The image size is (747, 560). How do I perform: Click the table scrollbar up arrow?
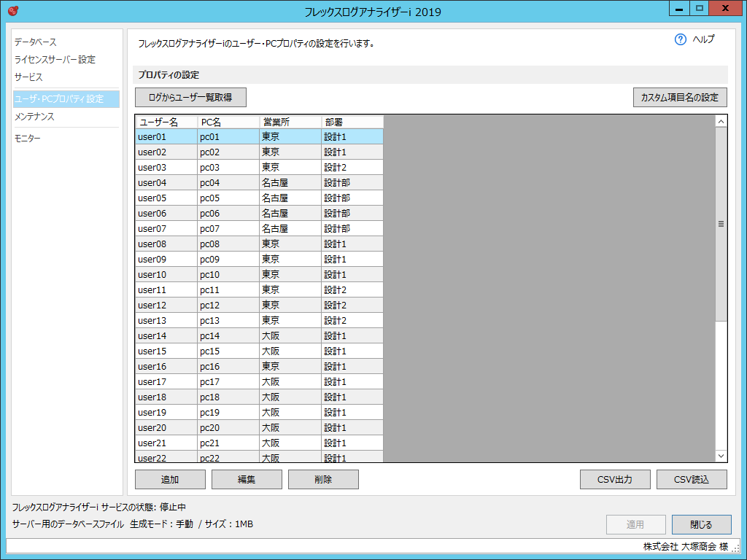point(721,122)
